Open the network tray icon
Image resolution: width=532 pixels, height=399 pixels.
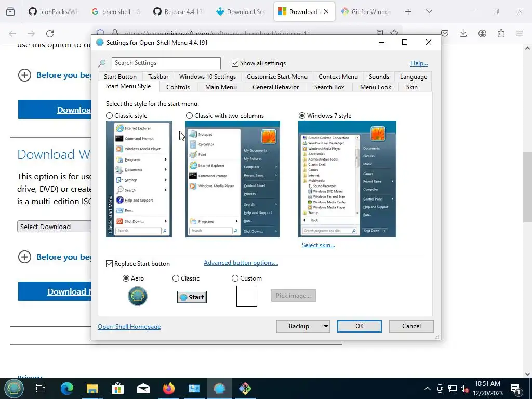(453, 389)
